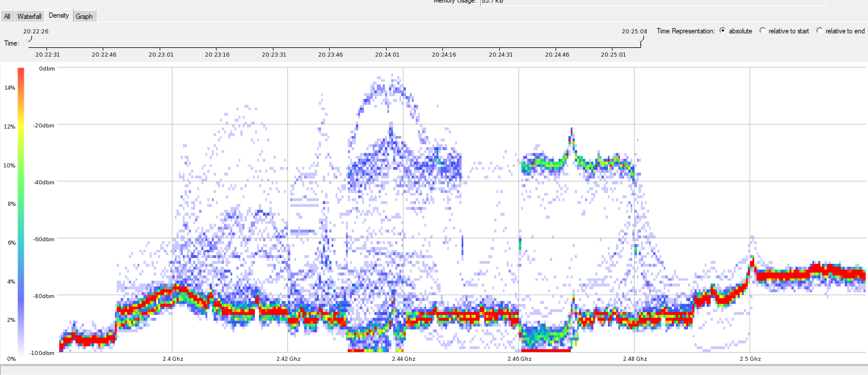
Task: Click the 14% mark on density legend
Action: tap(10, 88)
